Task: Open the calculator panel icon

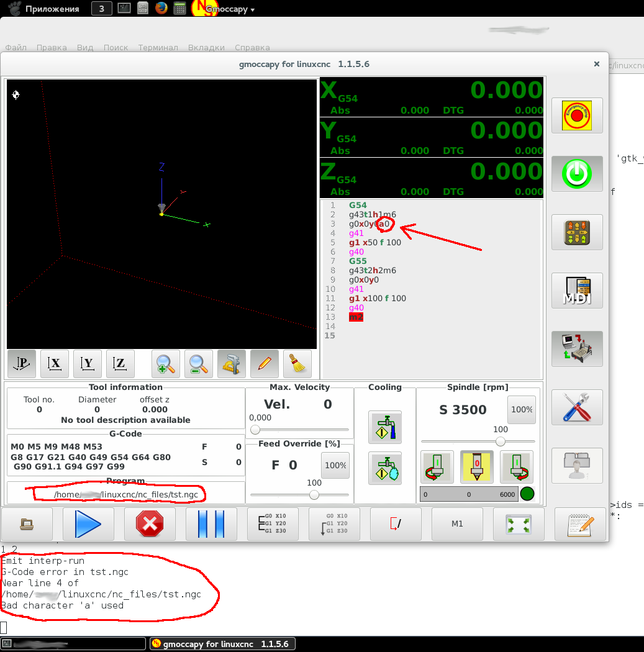Action: point(179,8)
